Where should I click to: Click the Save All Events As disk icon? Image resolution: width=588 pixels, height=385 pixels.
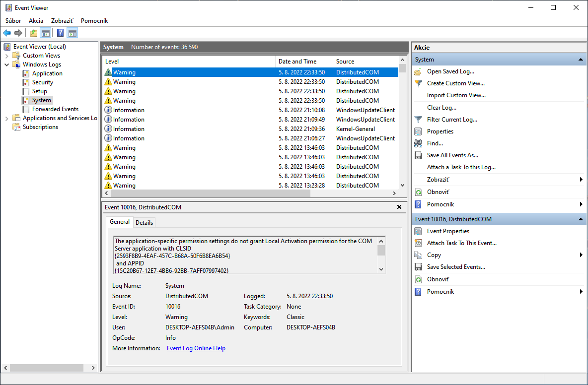[x=418, y=155]
